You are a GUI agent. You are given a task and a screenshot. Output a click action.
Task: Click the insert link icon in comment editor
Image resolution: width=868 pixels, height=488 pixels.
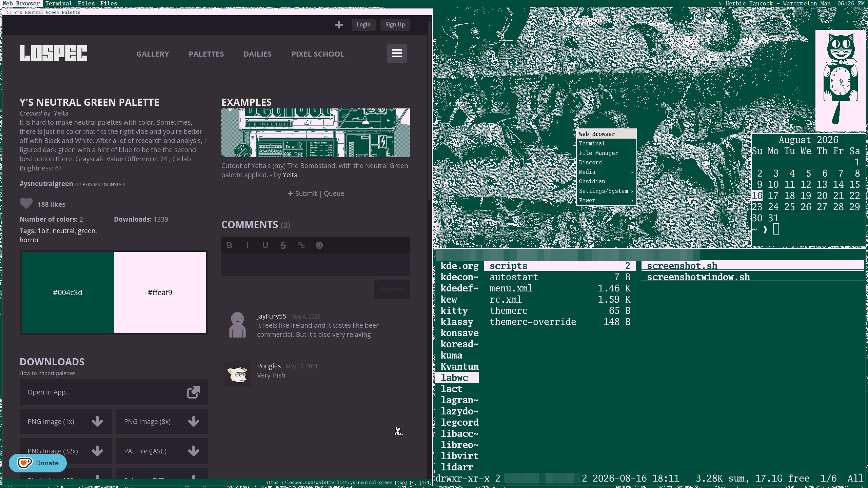[301, 245]
